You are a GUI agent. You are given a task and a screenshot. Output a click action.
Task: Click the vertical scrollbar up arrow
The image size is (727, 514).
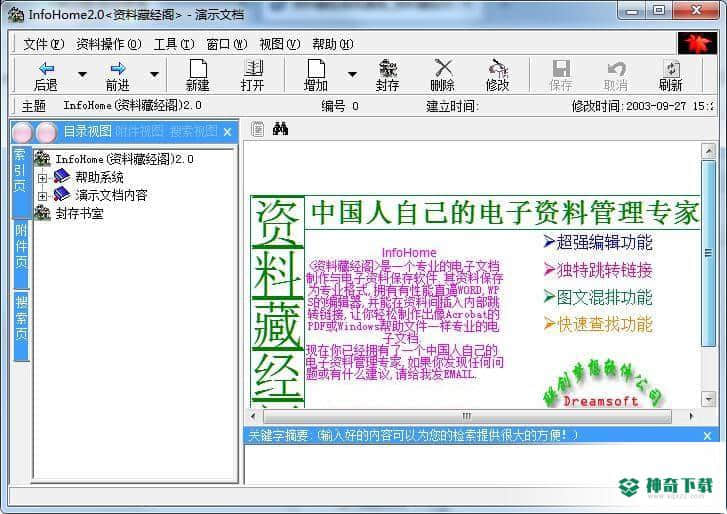pos(708,151)
